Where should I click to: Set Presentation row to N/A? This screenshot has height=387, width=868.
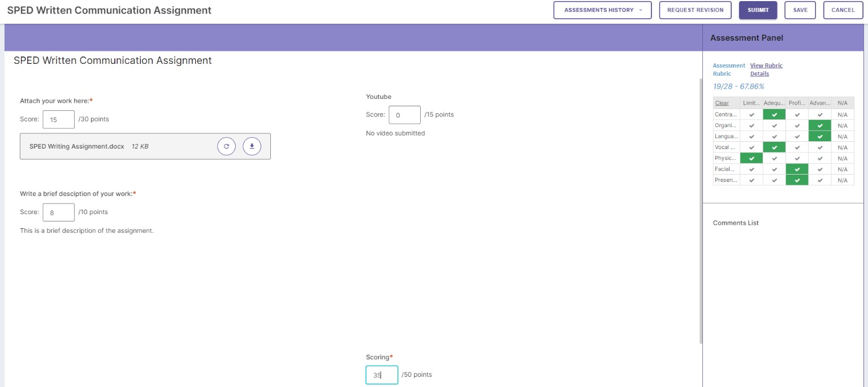pyautogui.click(x=843, y=180)
